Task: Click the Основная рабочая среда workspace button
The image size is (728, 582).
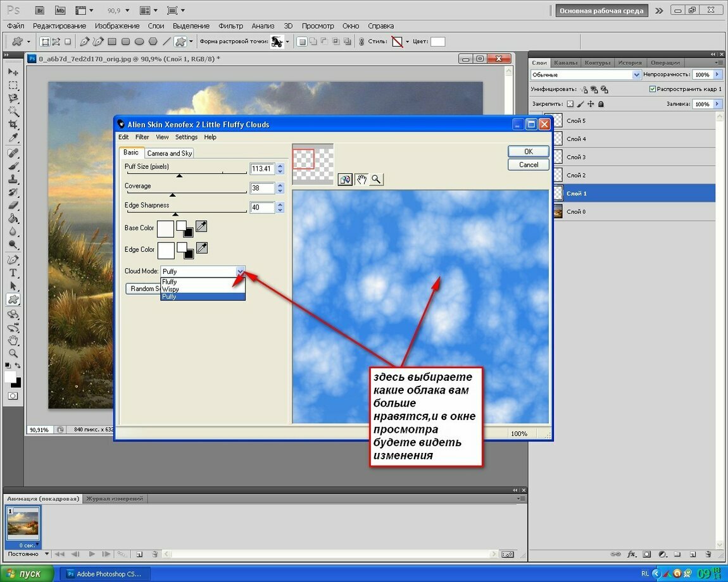Action: coord(601,11)
